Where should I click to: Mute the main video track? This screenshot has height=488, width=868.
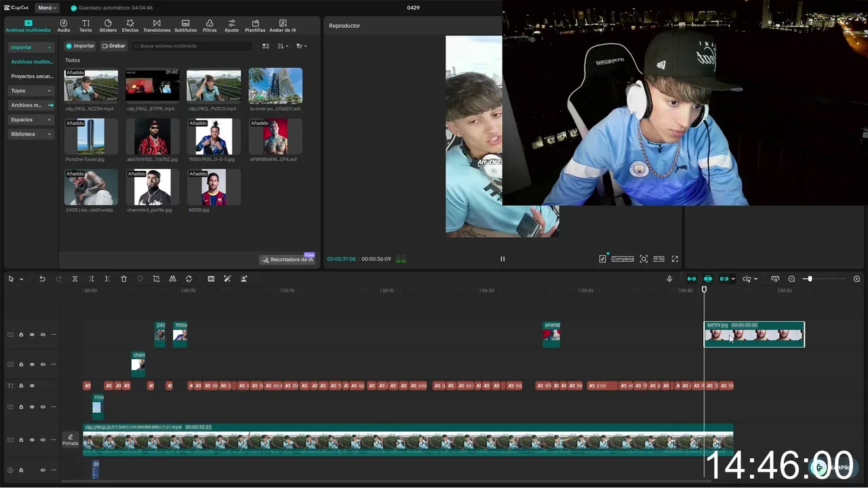(x=43, y=440)
